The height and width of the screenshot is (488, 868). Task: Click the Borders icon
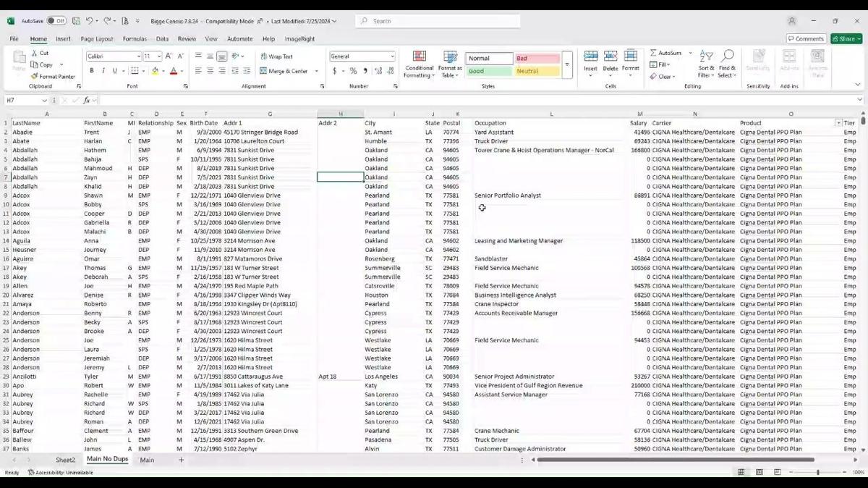coord(134,71)
